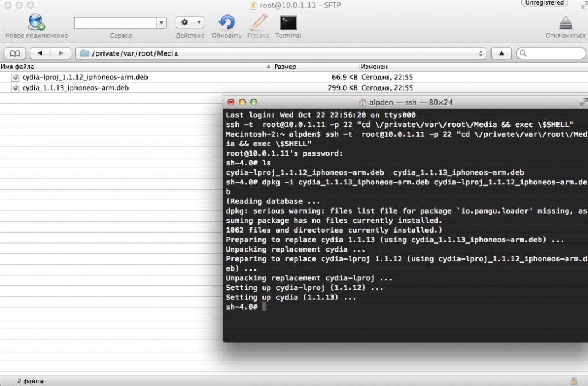Open the bookmarks book button

click(14, 53)
